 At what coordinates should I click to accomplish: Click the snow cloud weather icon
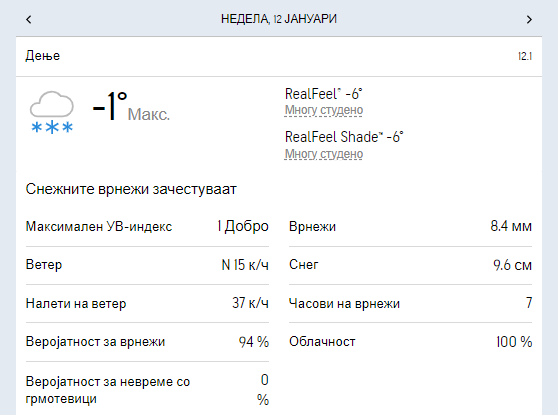52,112
